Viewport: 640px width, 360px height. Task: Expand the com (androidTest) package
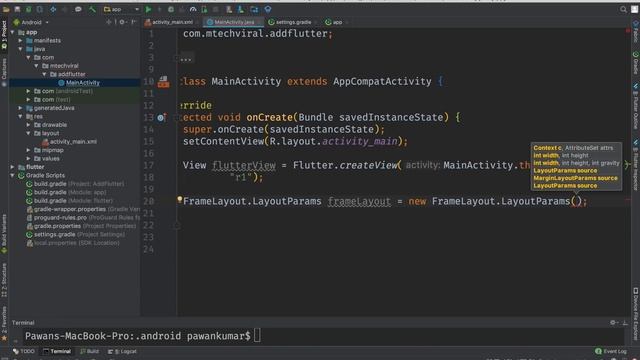pos(28,91)
